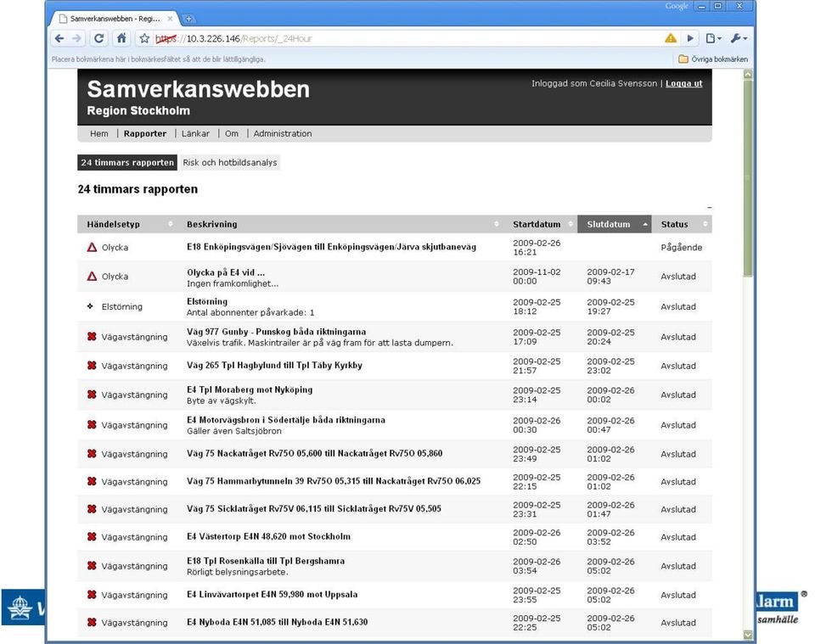Click the yellow security warning triangle

pos(671,38)
